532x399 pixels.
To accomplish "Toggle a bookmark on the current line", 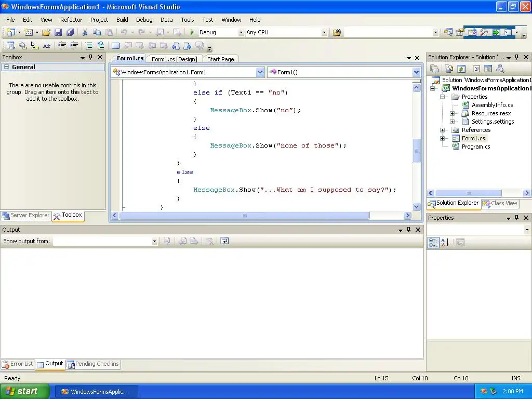I will pyautogui.click(x=116, y=46).
